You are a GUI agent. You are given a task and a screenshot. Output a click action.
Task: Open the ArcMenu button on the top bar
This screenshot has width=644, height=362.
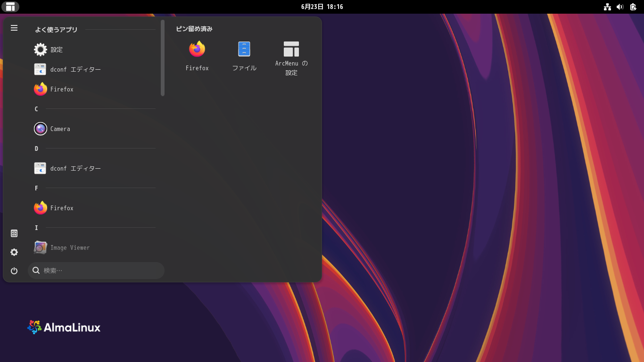coord(10,7)
